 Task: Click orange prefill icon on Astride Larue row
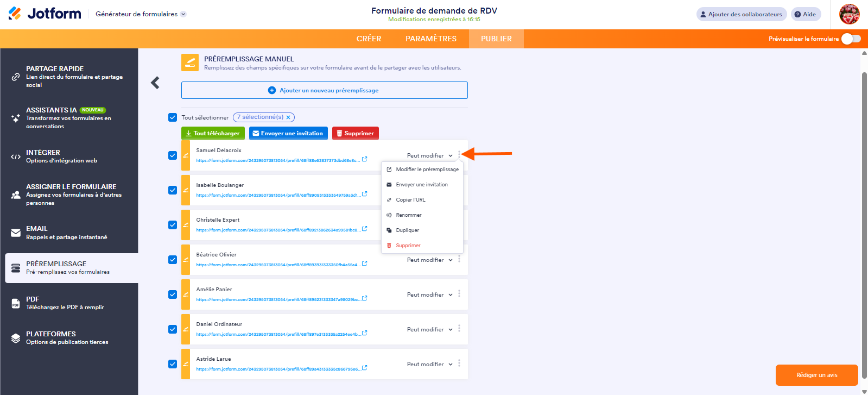(186, 364)
